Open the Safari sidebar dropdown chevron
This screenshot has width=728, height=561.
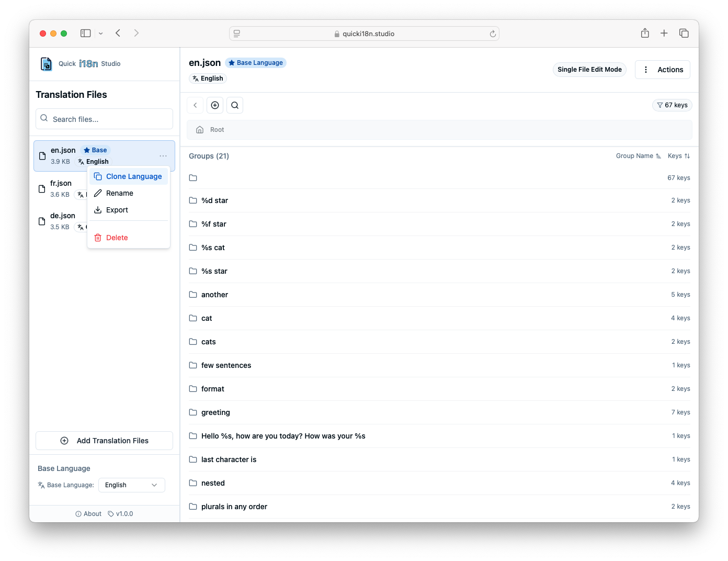100,33
